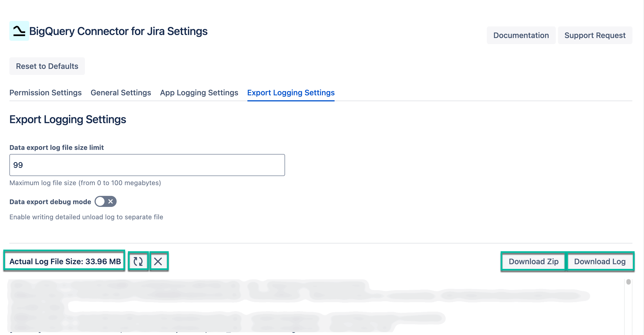Click the dismiss icon next to refresh
The width and height of the screenshot is (644, 335).
[x=159, y=261]
